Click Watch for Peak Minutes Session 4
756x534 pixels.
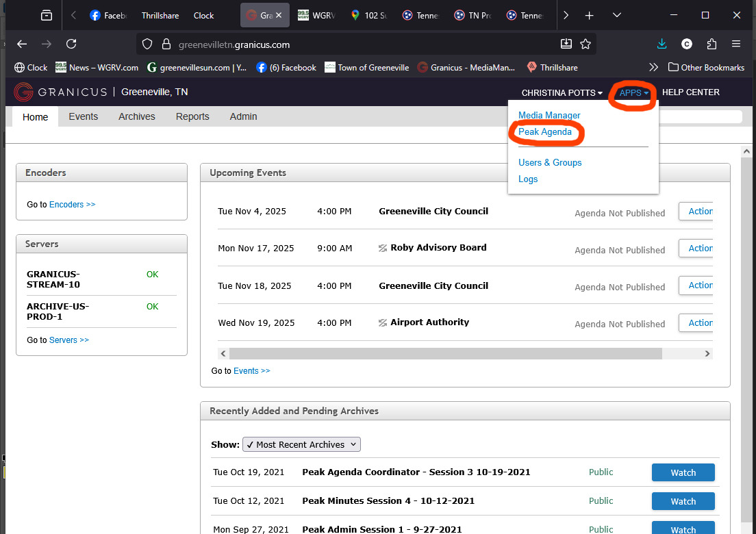[x=683, y=500]
